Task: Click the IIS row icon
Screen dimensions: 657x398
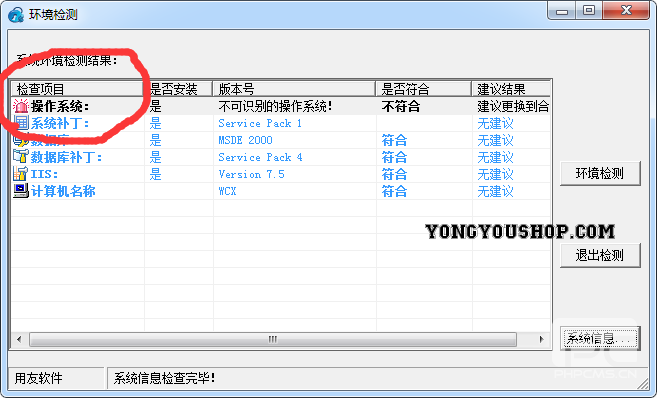Action: pos(21,174)
